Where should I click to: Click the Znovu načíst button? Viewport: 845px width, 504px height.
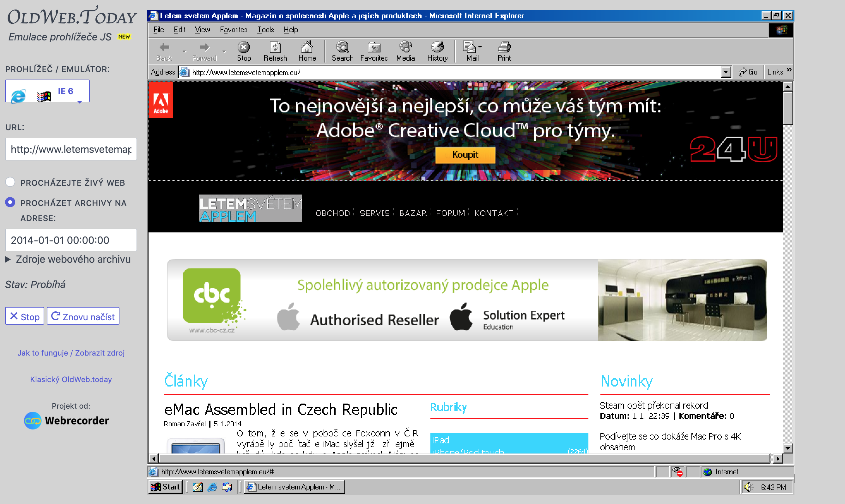pyautogui.click(x=83, y=316)
